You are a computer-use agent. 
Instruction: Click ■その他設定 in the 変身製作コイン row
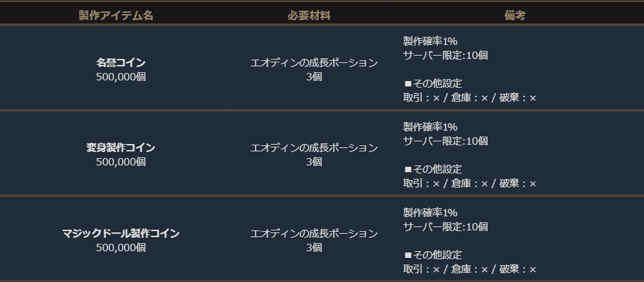pos(433,169)
